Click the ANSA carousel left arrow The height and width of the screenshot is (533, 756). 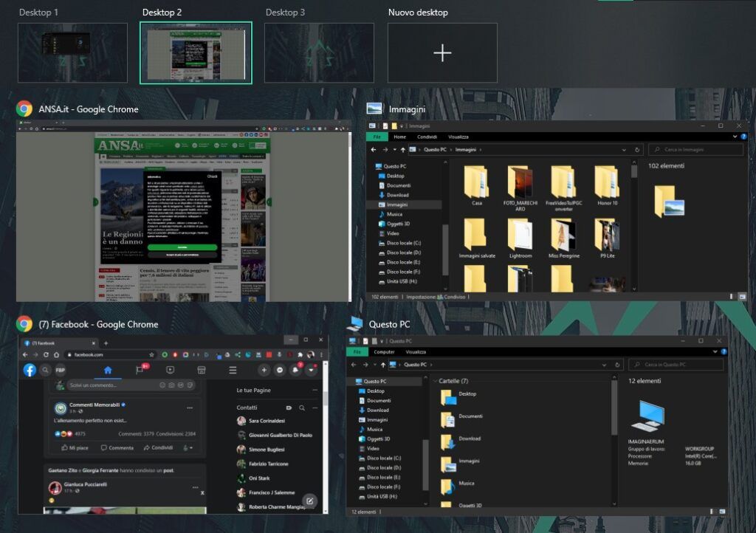pyautogui.click(x=95, y=202)
